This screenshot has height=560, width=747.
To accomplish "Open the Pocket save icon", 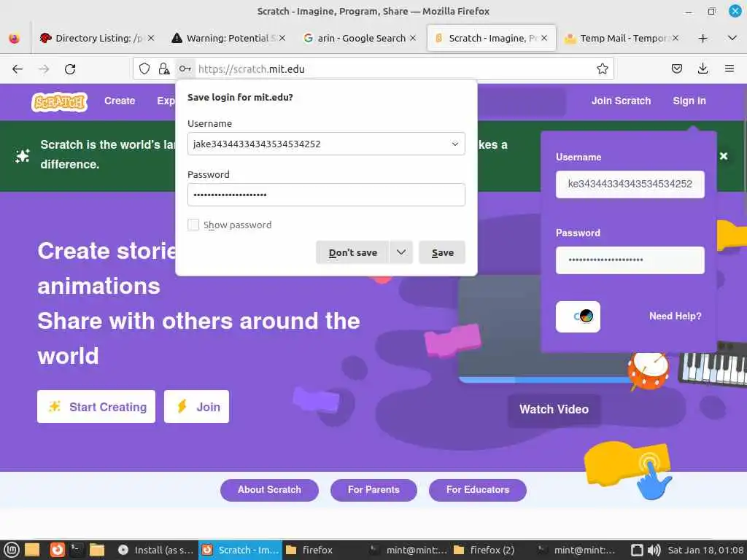I will tap(676, 69).
